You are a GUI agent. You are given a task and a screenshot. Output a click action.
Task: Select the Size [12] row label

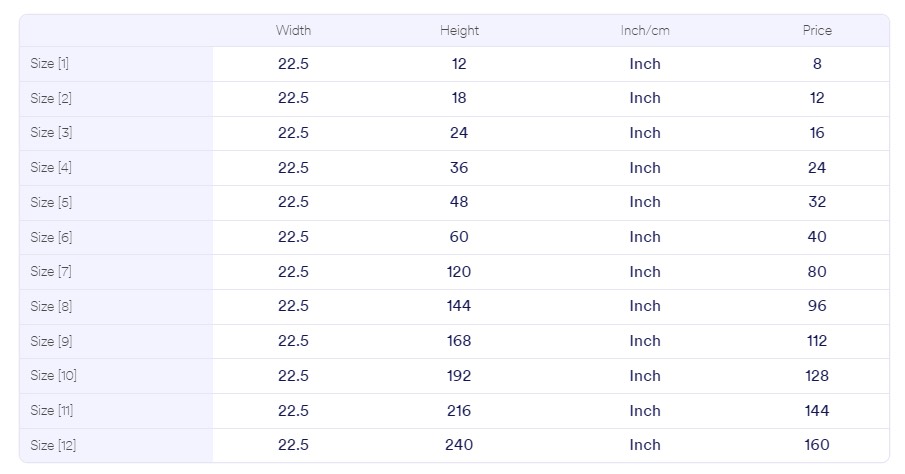53,445
